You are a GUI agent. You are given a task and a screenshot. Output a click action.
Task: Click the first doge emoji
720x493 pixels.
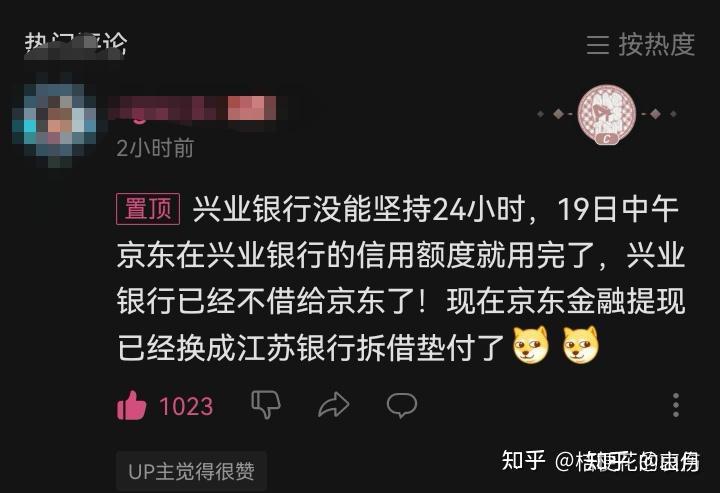pos(531,345)
